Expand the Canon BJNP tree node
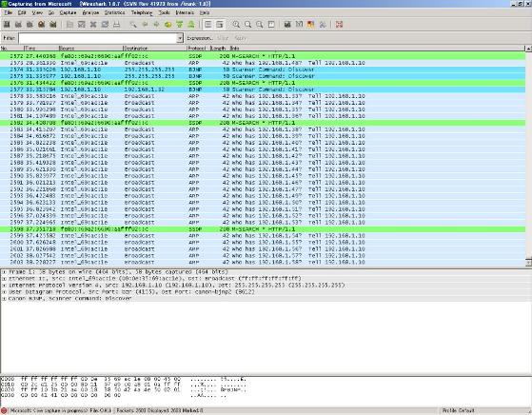The width and height of the screenshot is (532, 415). coord(4,299)
